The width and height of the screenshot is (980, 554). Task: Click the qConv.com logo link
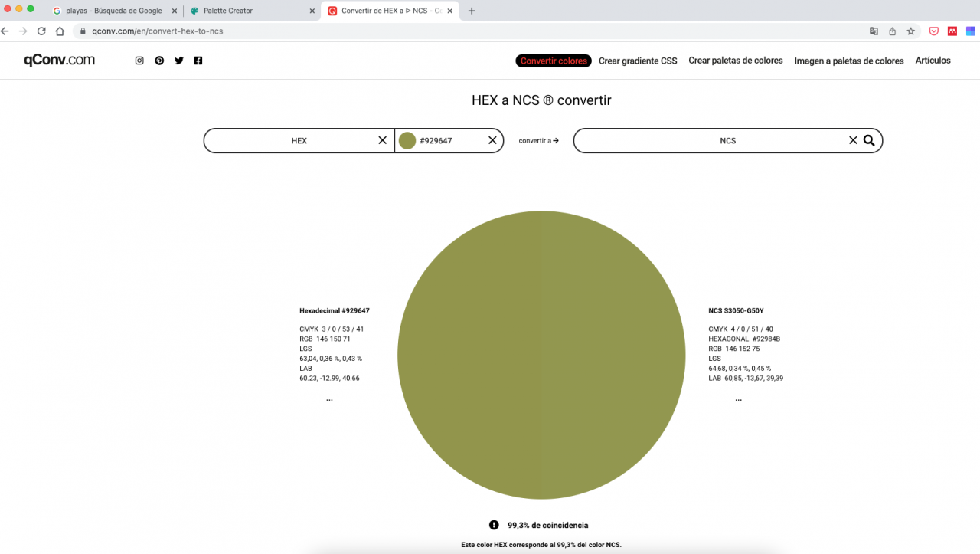click(59, 61)
